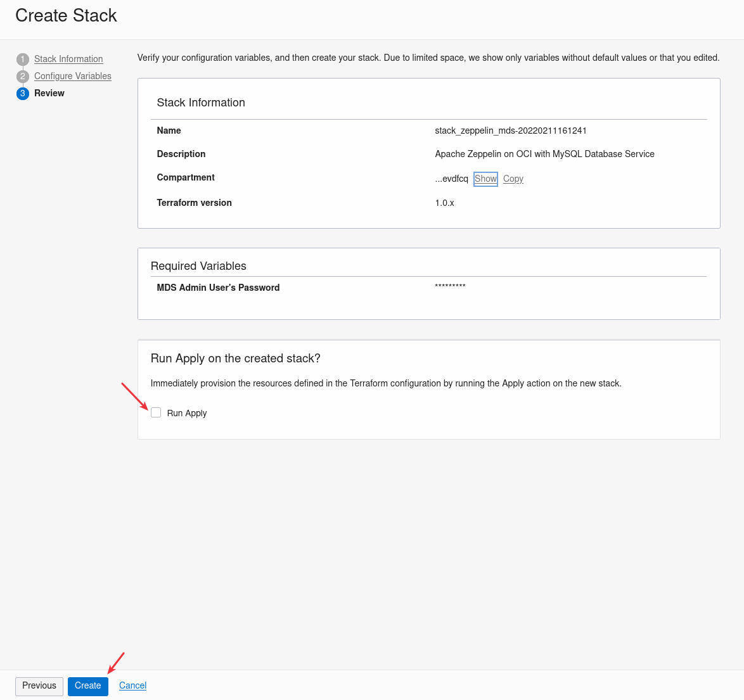Click the masked MDS Admin password value
744x700 pixels.
[x=450, y=287]
